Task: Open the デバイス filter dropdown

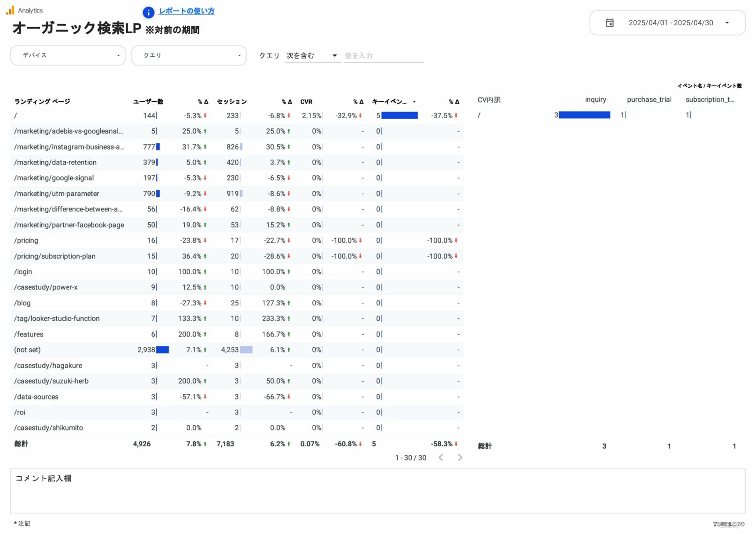Action: tap(68, 55)
